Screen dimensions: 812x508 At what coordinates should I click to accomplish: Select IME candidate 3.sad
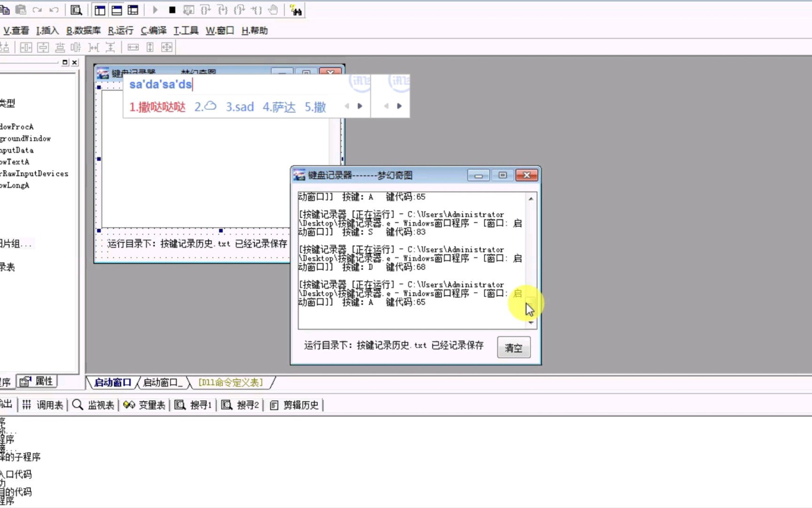(240, 107)
